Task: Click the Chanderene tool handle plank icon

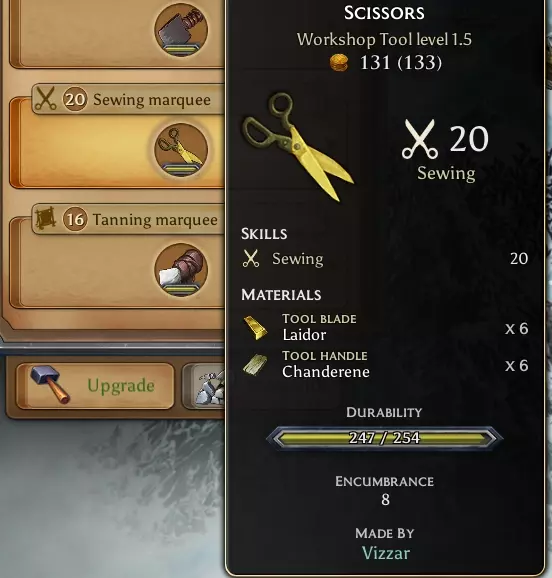Action: coord(255,365)
